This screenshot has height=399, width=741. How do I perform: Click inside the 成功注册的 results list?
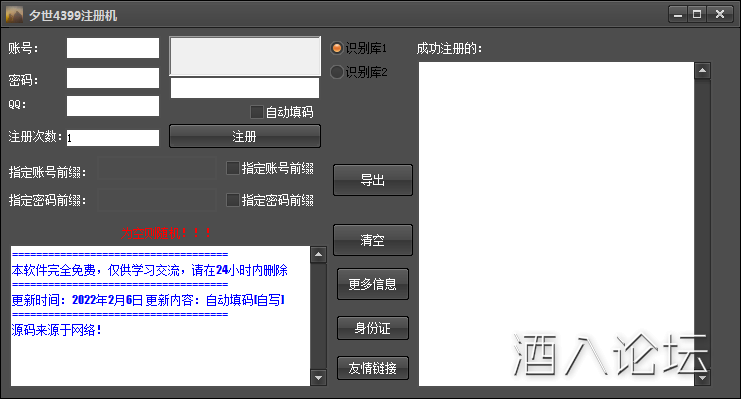(556, 224)
